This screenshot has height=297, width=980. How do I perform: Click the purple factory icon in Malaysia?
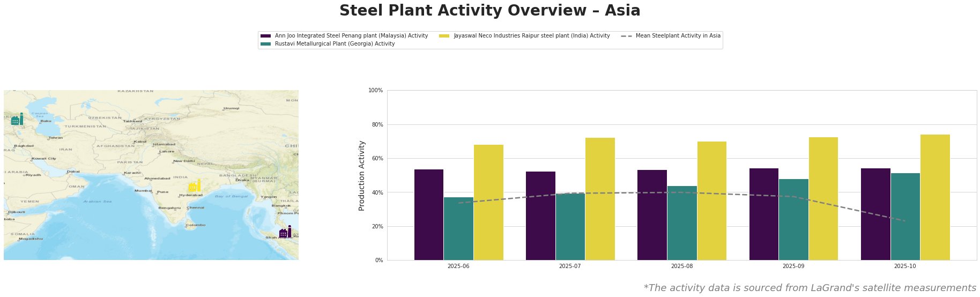[285, 232]
